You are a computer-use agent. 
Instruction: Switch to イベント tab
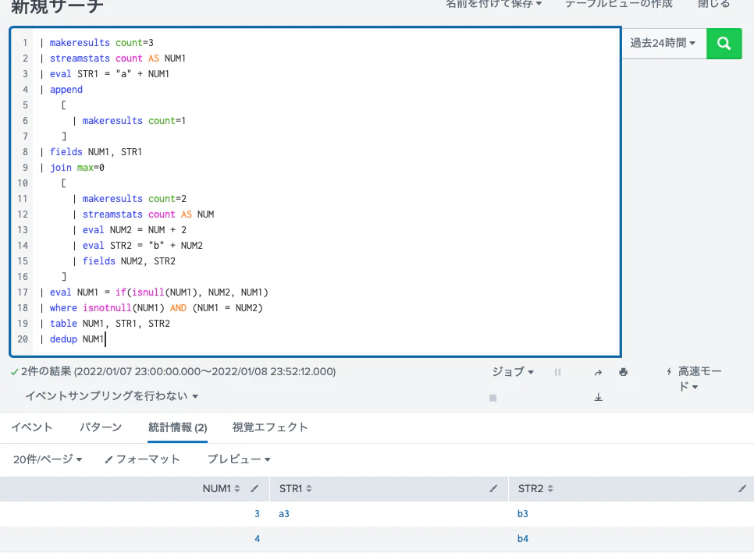click(x=32, y=427)
